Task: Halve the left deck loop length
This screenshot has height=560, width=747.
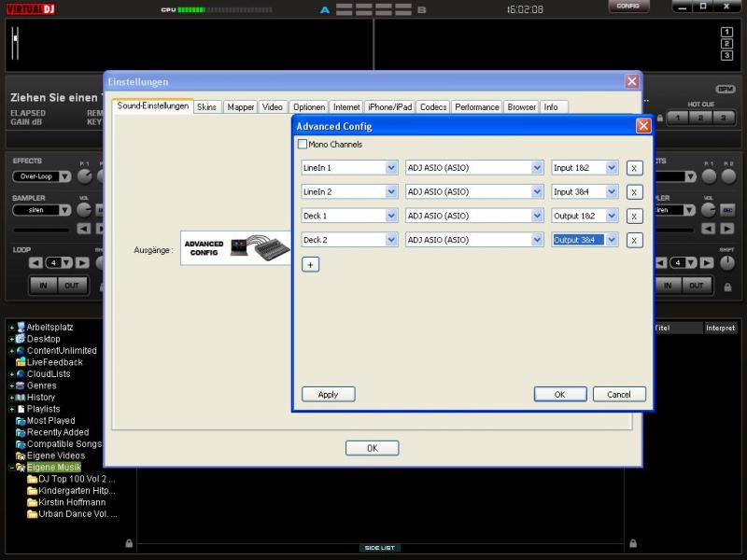Action: pyautogui.click(x=35, y=263)
